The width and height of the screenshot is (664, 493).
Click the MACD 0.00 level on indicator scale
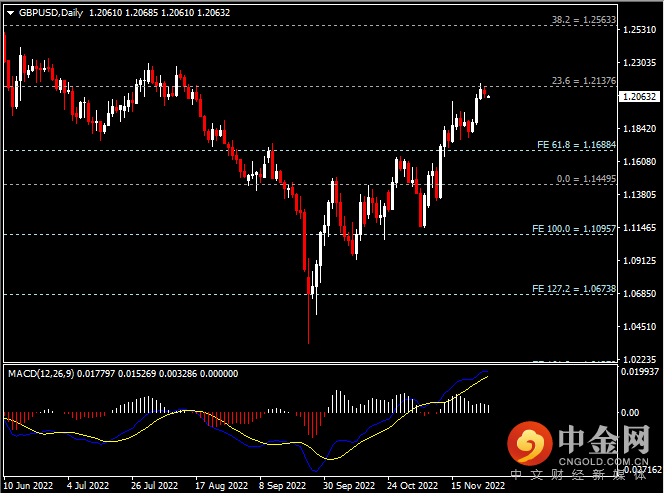pyautogui.click(x=631, y=412)
